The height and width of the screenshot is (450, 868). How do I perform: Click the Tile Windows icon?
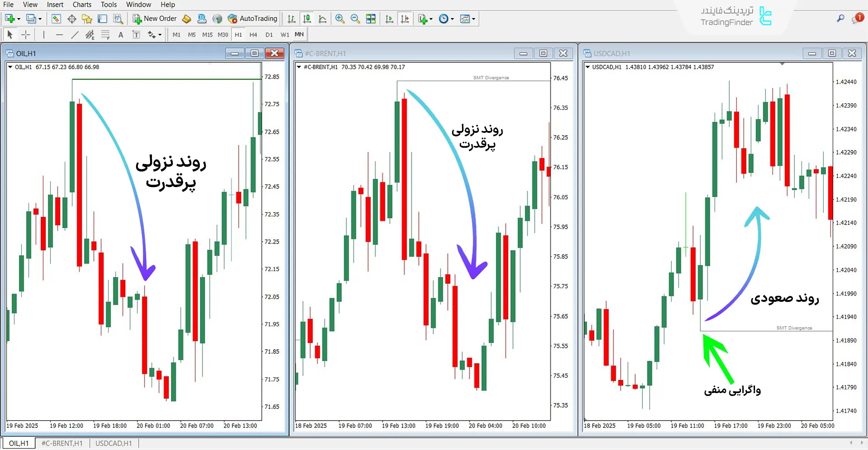[x=371, y=19]
